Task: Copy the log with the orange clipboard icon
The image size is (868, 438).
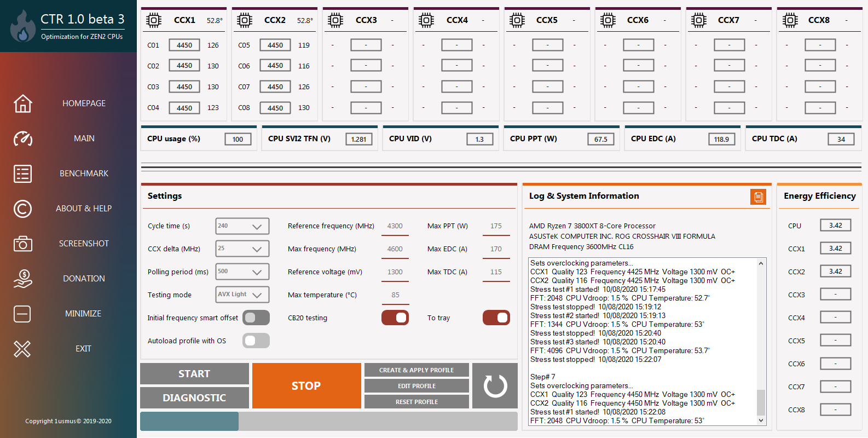Action: (758, 197)
